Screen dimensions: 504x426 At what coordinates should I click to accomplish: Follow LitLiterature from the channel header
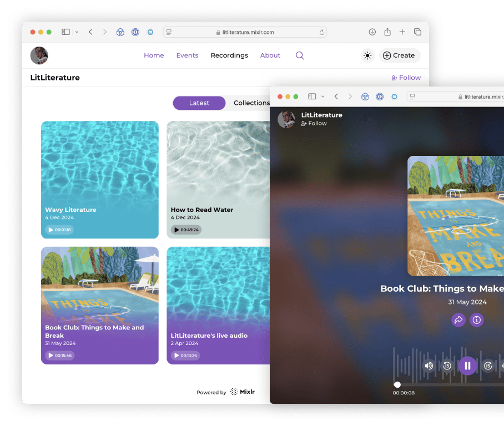point(406,78)
